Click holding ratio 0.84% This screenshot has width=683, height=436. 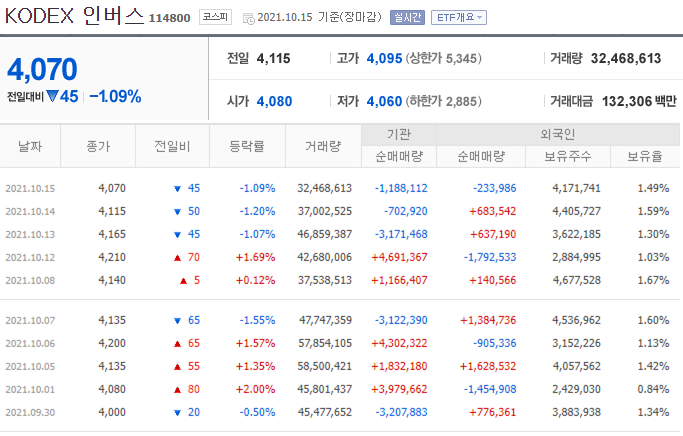[x=653, y=389]
